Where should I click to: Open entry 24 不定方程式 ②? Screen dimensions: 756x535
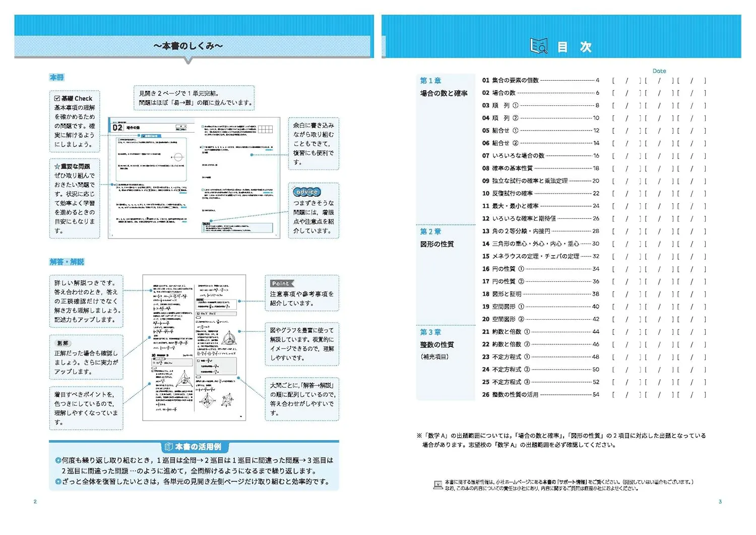[x=540, y=370]
